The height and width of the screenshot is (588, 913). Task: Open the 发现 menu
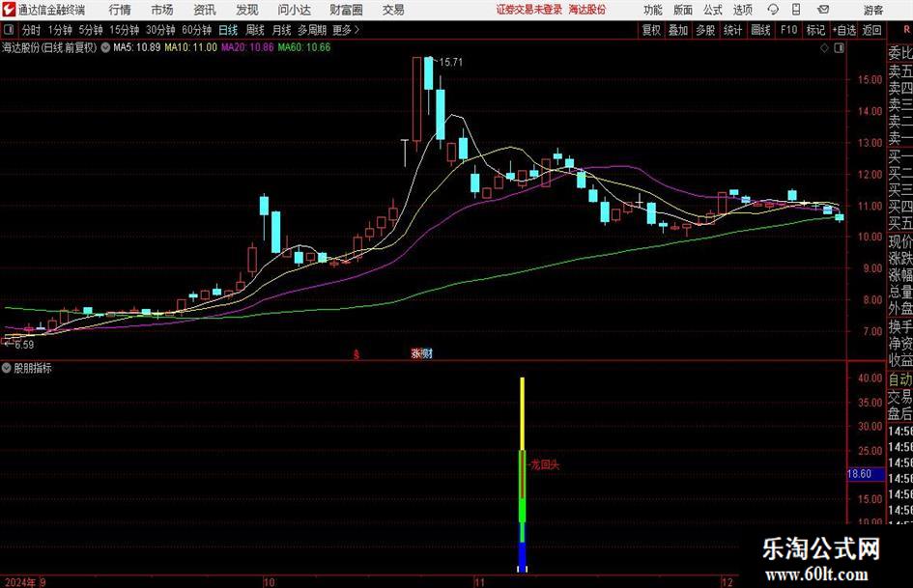click(x=247, y=10)
